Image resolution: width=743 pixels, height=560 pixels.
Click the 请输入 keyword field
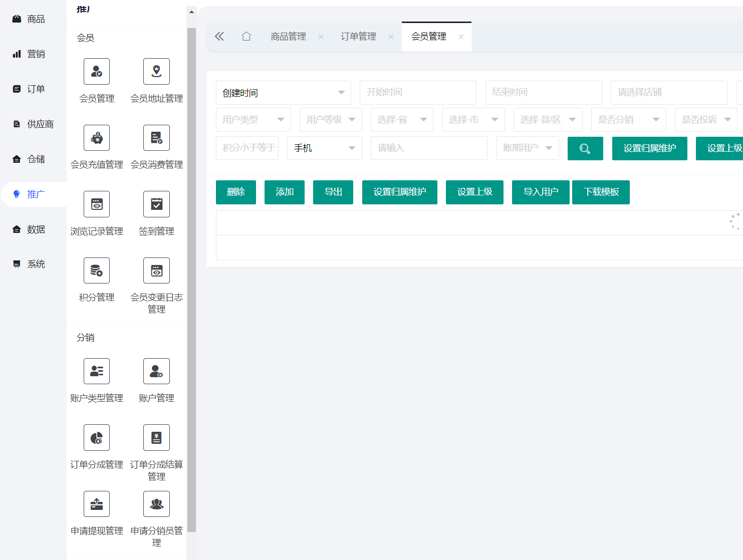click(x=429, y=148)
